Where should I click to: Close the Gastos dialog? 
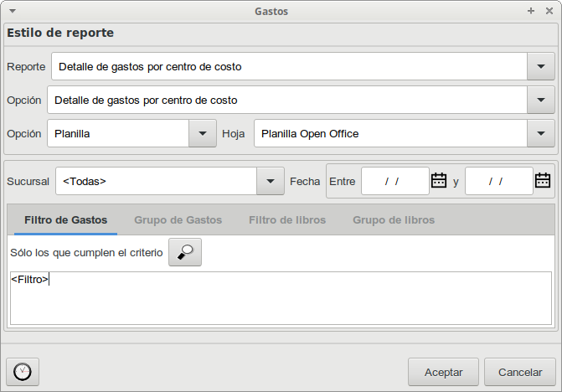pos(549,11)
